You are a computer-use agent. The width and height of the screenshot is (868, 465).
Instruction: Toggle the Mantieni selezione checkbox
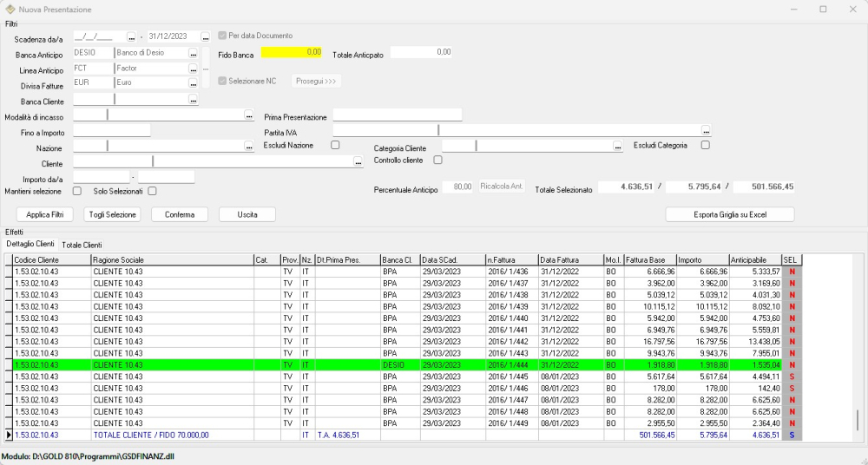[77, 191]
